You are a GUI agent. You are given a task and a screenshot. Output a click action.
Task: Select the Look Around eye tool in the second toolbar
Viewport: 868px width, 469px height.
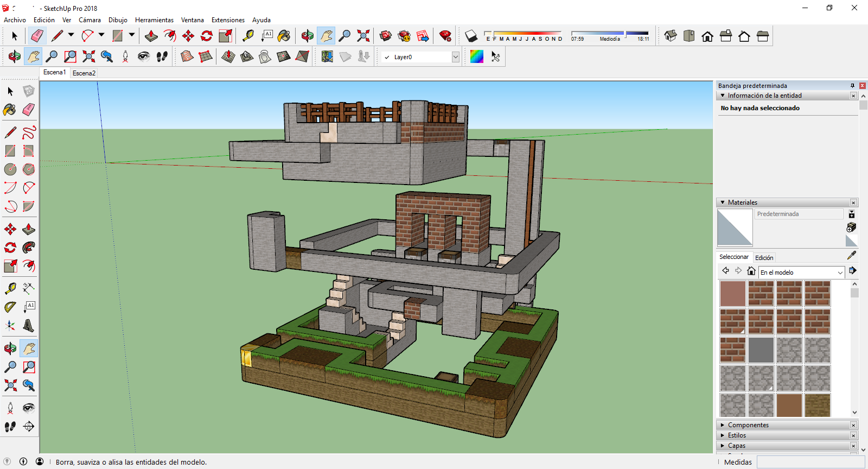(143, 56)
